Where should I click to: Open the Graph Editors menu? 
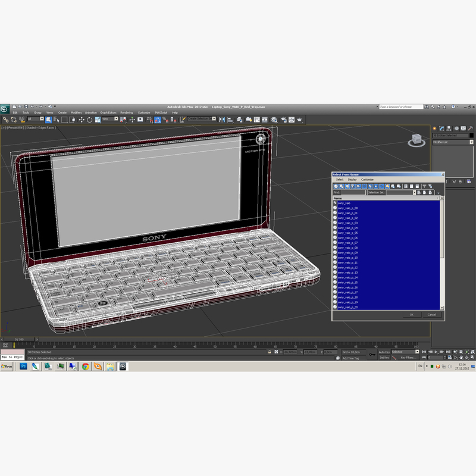108,112
